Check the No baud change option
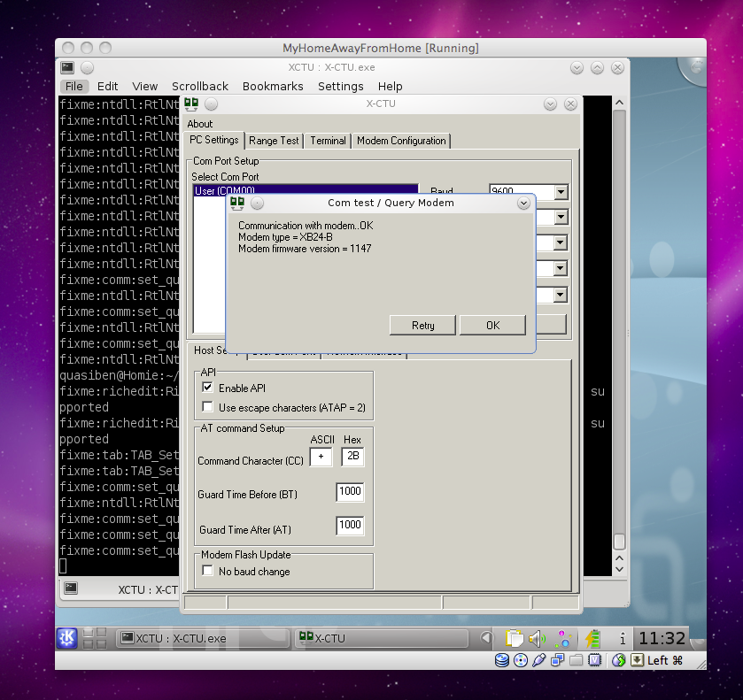This screenshot has width=743, height=700. coord(207,571)
